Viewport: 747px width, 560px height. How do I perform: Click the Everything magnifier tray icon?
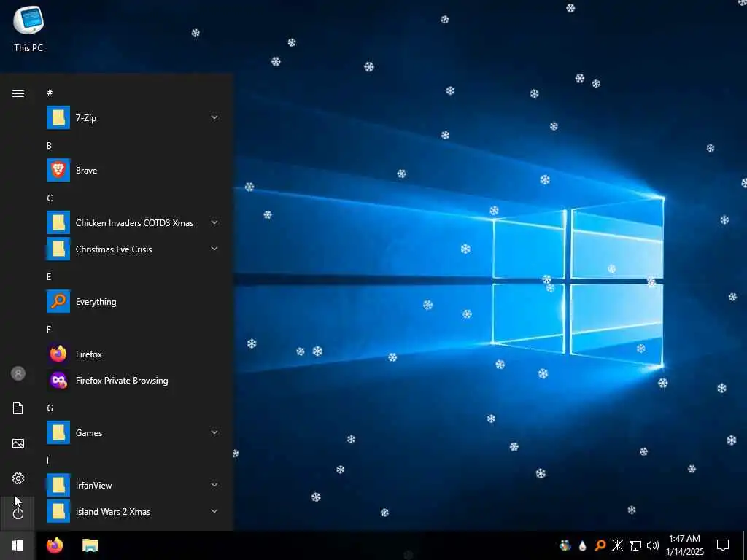pos(600,545)
